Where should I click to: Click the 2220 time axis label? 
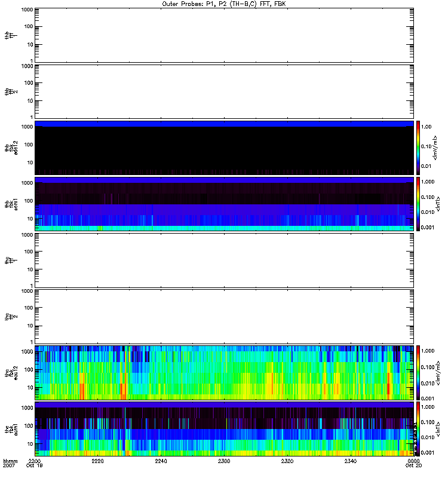[98, 462]
